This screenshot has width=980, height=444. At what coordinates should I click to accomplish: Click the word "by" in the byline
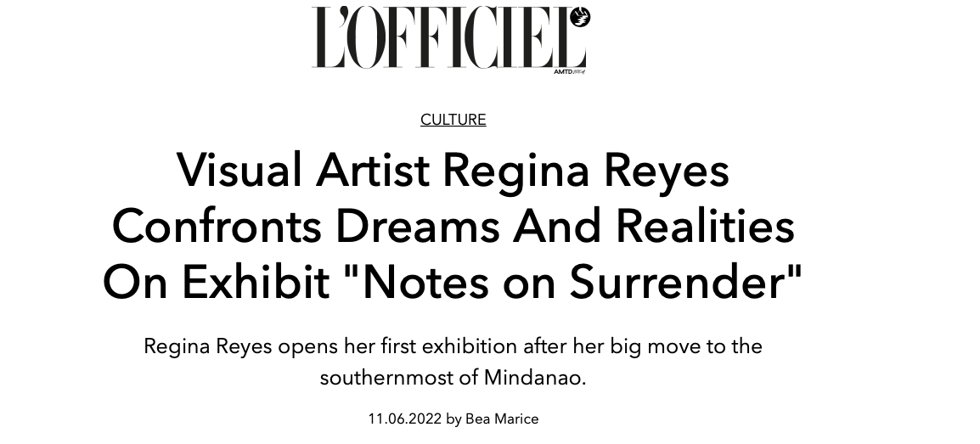[453, 419]
